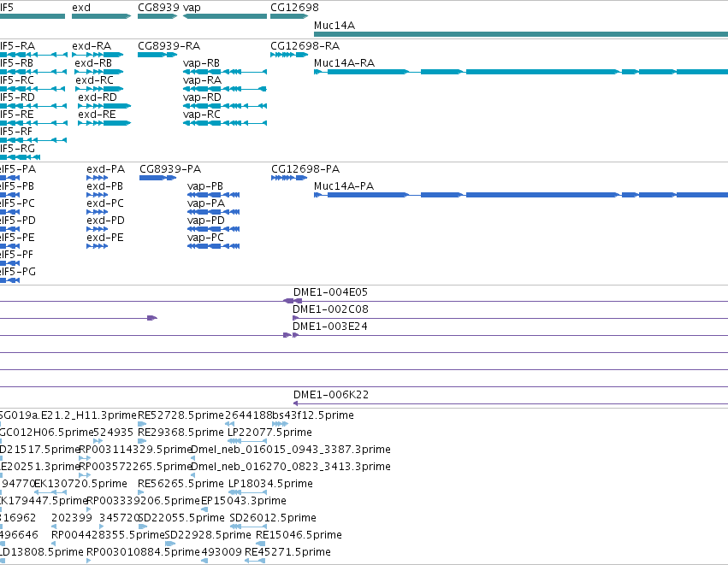The width and height of the screenshot is (728, 565).
Task: Click the Dmel_neb_016015_0943_3387.3prime label
Action: 291,450
